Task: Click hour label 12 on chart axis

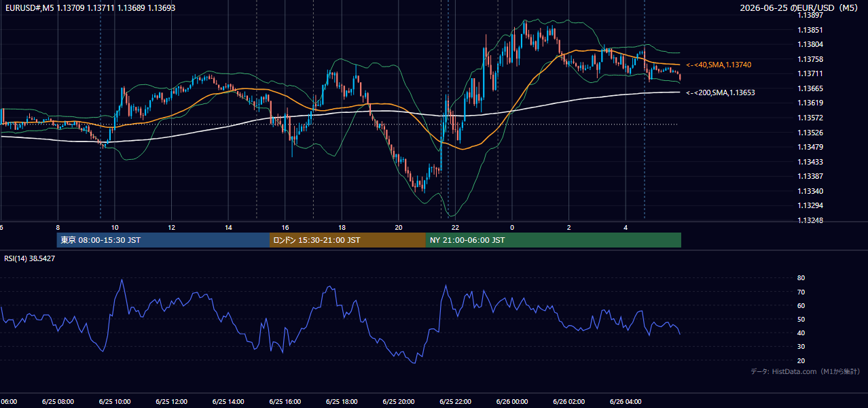Action: (x=172, y=227)
